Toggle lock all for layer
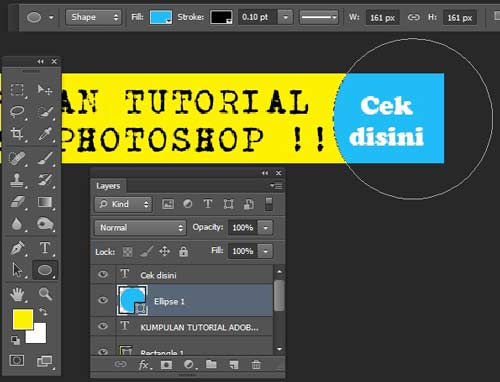500x382 pixels. point(183,251)
